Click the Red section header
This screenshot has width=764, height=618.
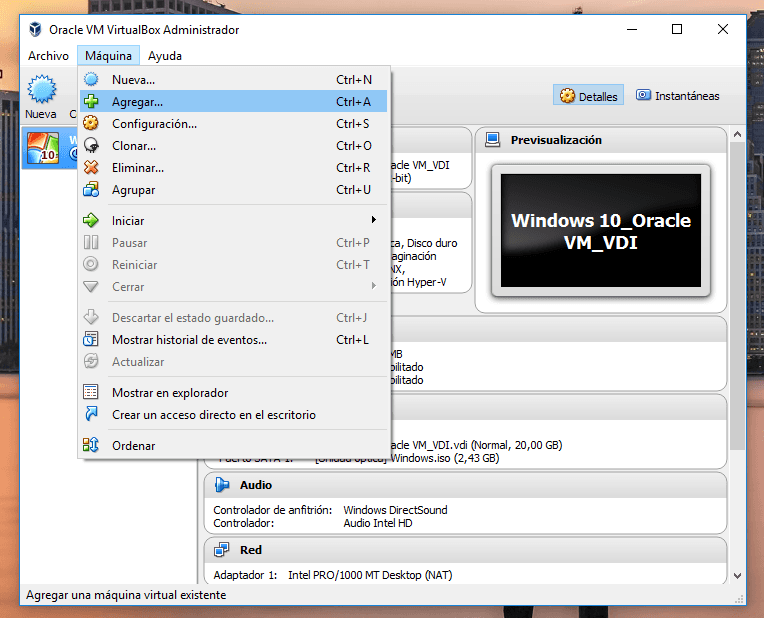click(465, 550)
